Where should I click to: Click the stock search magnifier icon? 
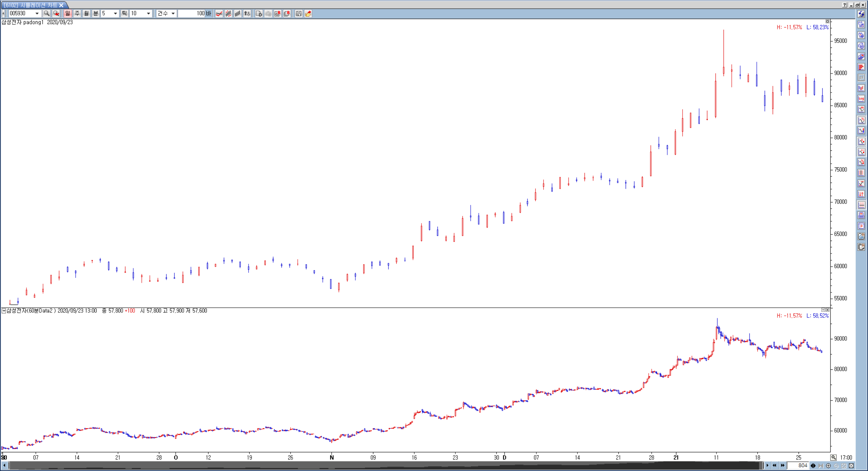pos(47,14)
